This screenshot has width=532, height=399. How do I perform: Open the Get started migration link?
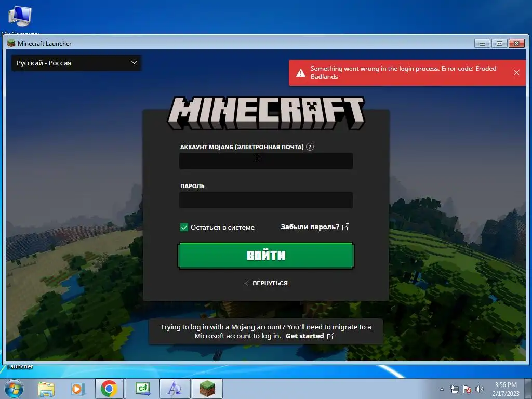(304, 336)
